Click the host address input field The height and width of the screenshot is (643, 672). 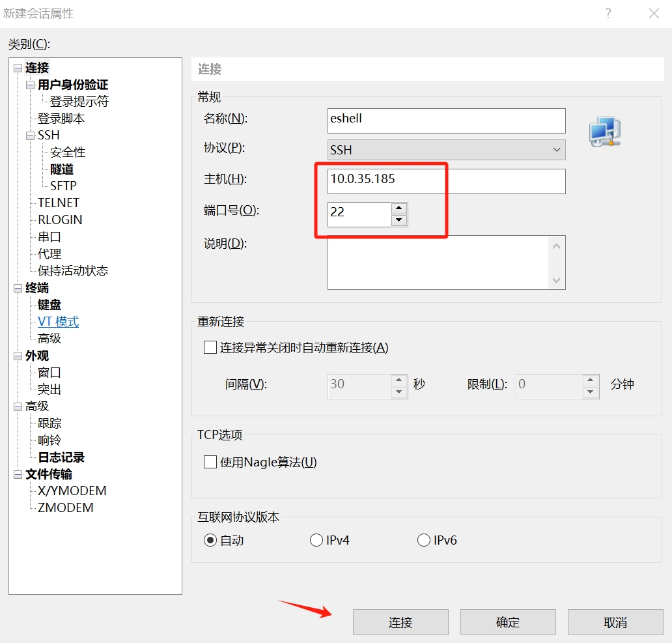point(446,181)
